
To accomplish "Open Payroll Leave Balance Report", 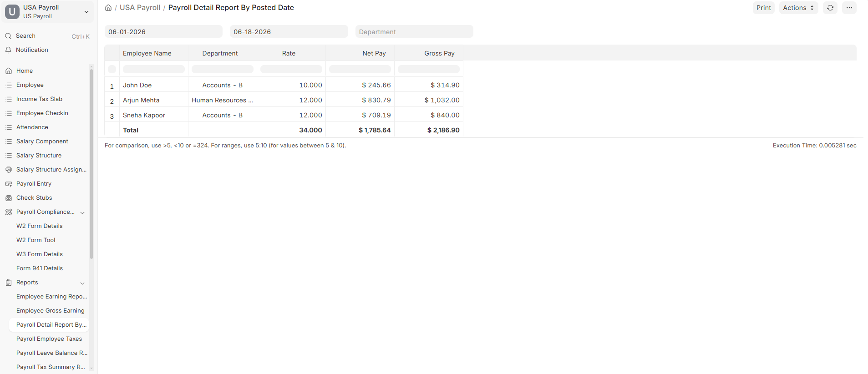I will point(52,353).
